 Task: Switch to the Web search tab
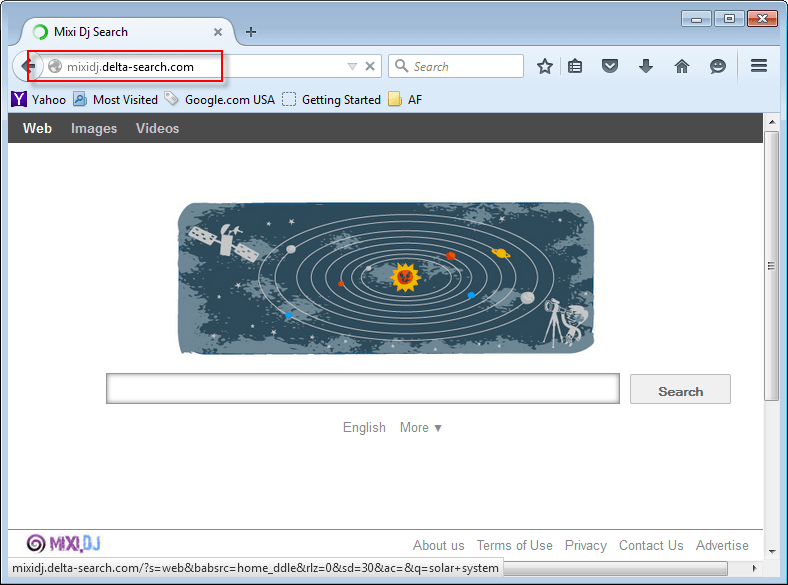pyautogui.click(x=37, y=128)
